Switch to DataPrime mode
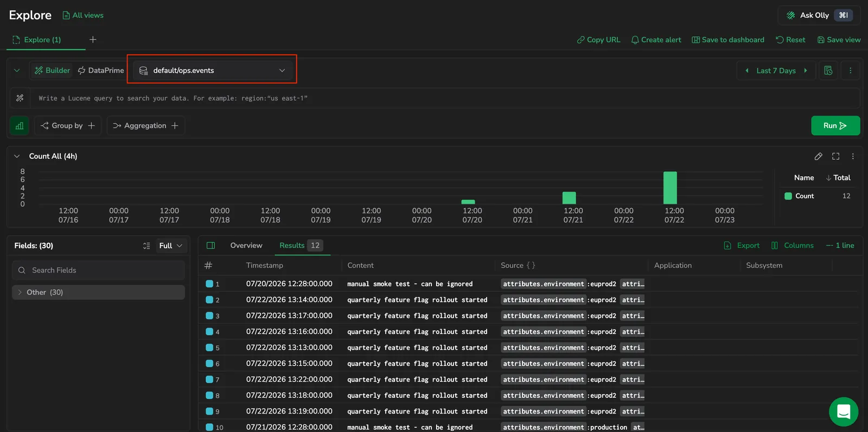Viewport: 868px width, 432px height. [x=101, y=70]
